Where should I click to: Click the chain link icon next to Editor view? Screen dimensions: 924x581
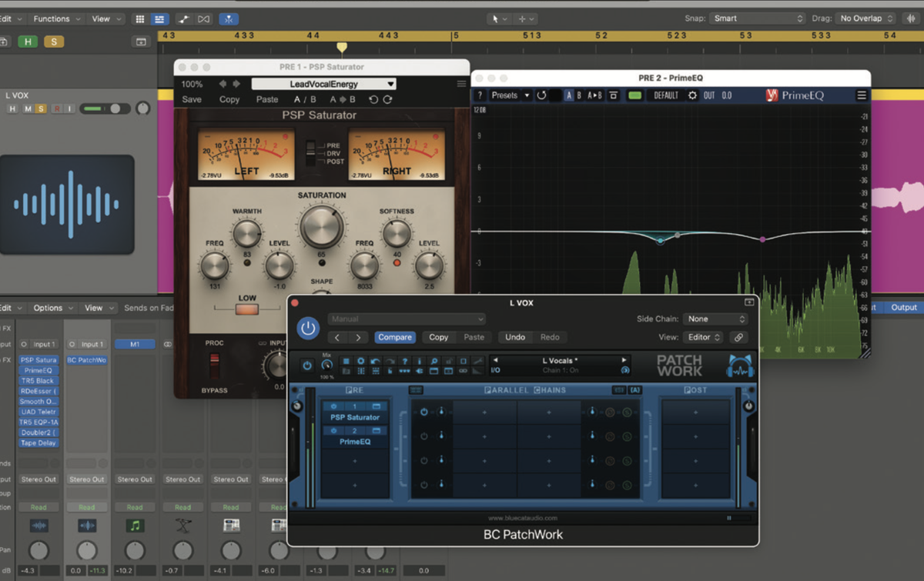(737, 338)
